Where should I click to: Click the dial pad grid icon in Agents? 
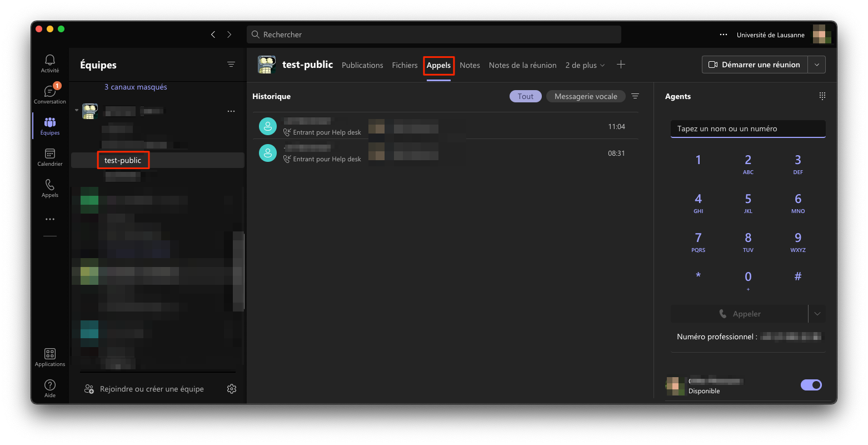click(x=822, y=96)
